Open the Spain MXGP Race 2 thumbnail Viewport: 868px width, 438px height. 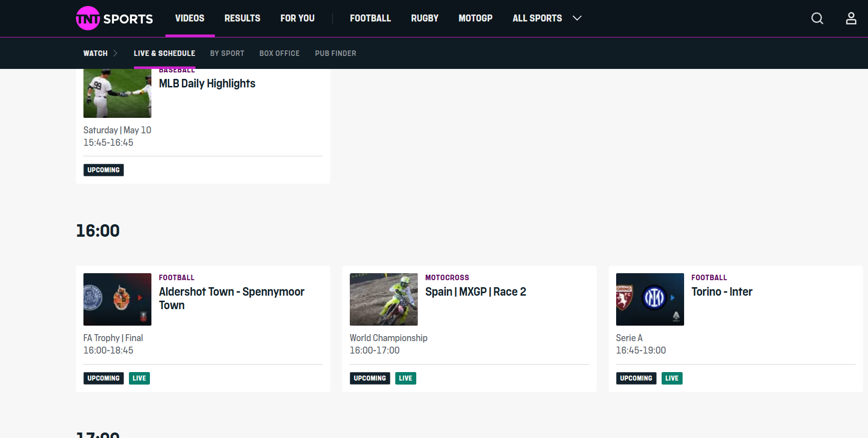click(x=384, y=299)
